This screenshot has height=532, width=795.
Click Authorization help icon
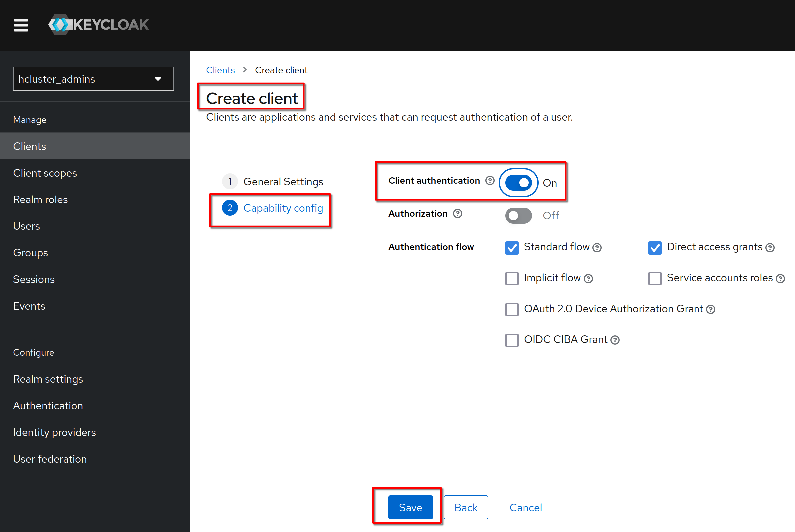click(458, 214)
